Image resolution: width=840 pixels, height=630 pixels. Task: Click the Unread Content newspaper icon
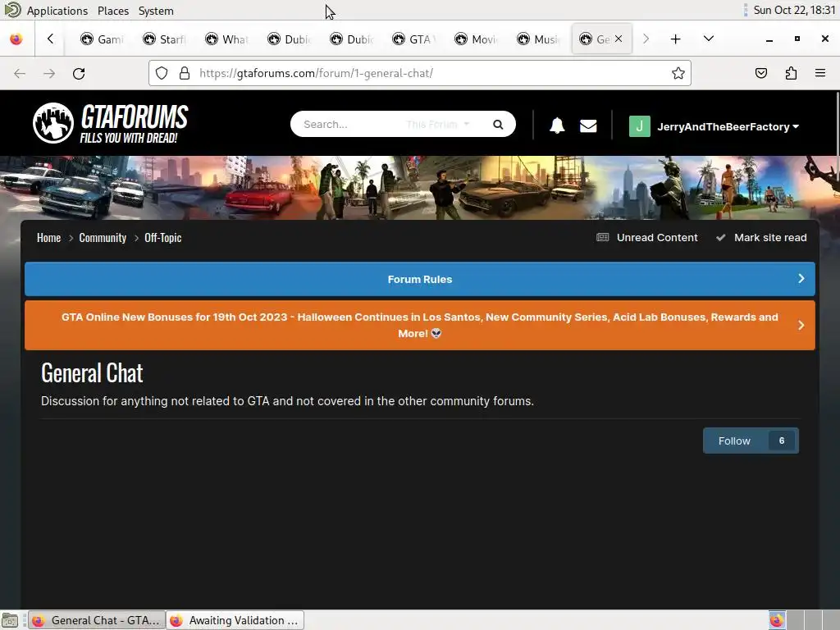coord(603,237)
